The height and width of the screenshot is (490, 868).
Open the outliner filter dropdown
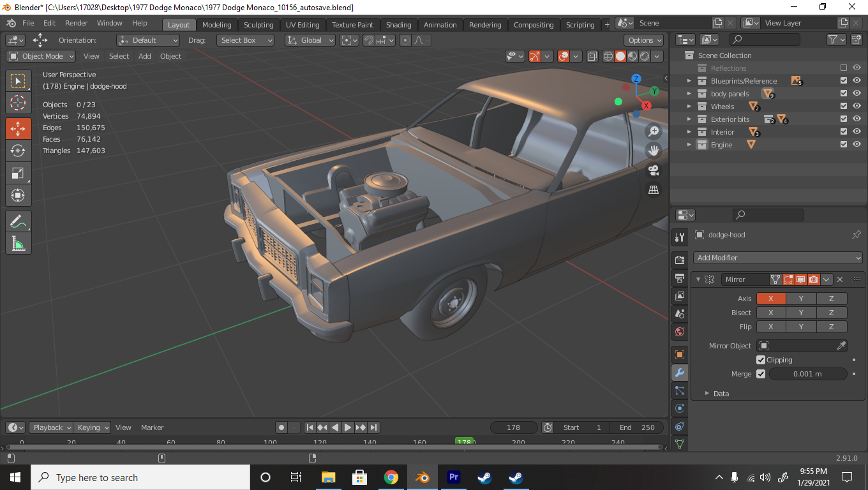(836, 40)
